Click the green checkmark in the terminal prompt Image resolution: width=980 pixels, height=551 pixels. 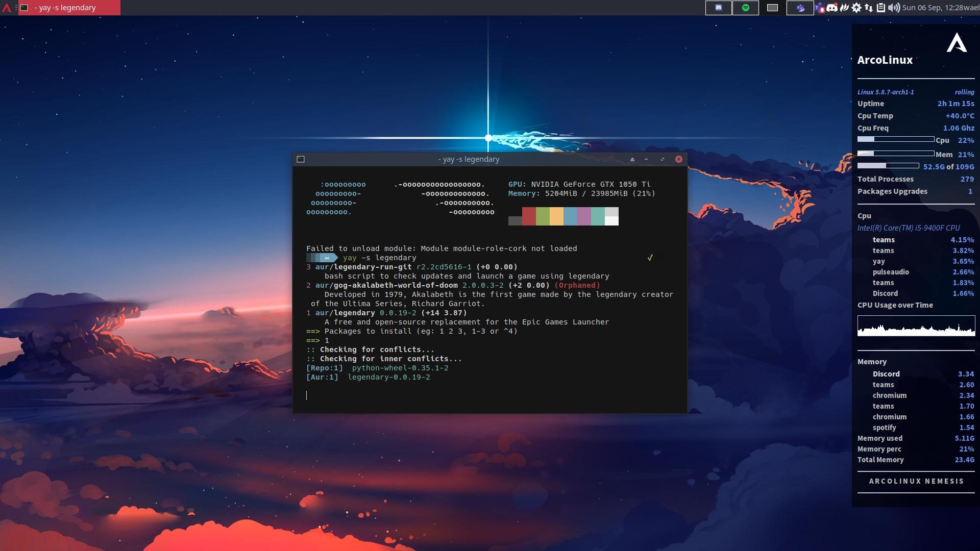tap(650, 258)
